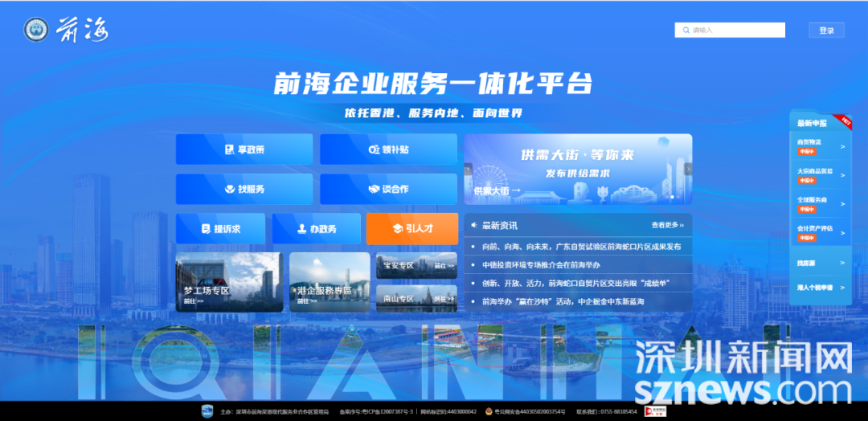Expand 商贸物流 entry in 最新申报 panel
This screenshot has height=421, width=868.
820,146
